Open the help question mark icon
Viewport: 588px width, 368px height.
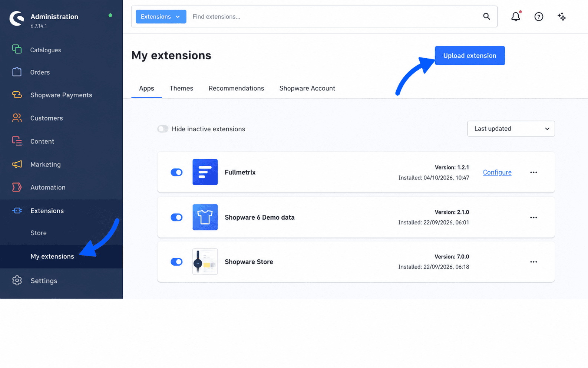point(539,16)
